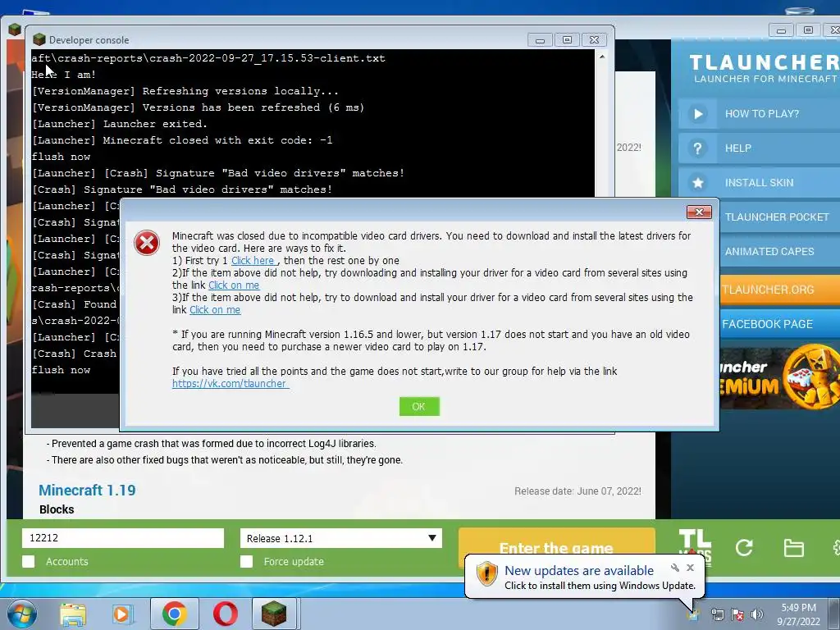The image size is (840, 630).
Task: Toggle the Force update checkbox
Action: [x=246, y=561]
